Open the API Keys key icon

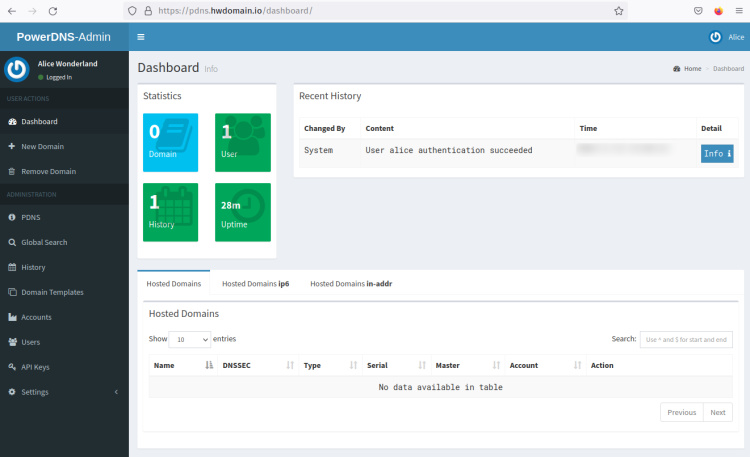[12, 367]
